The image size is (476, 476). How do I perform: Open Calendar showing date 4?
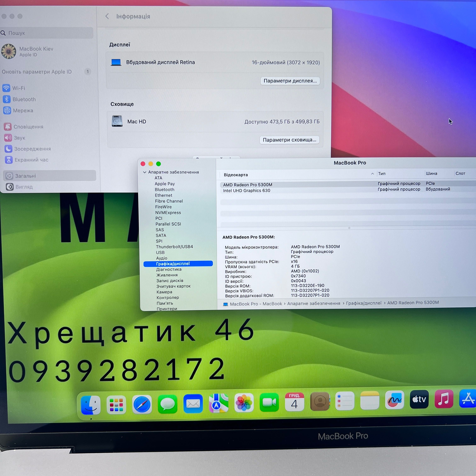[294, 402]
